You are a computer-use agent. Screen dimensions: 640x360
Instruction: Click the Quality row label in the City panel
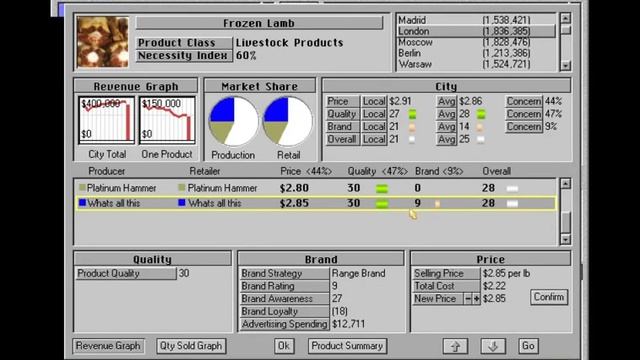(x=342, y=114)
